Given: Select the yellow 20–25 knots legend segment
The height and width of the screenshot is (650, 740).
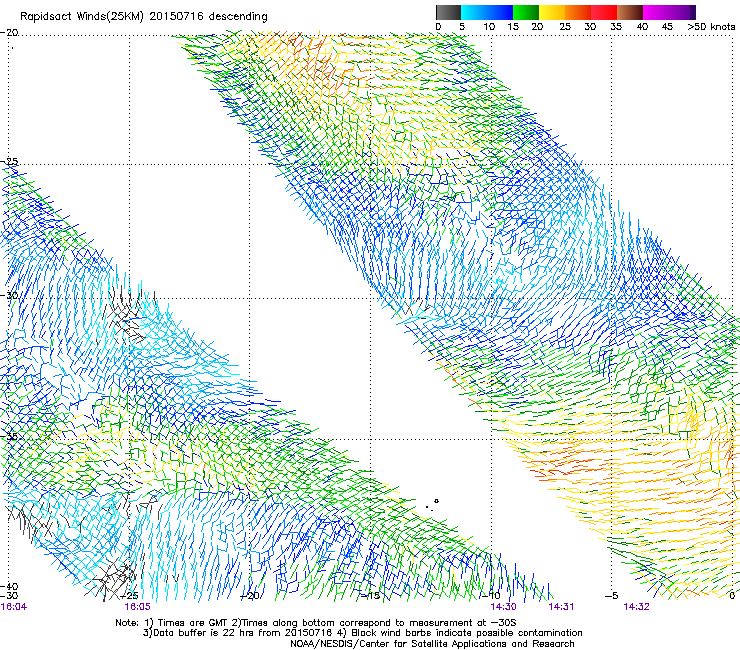Looking at the screenshot, I should pyautogui.click(x=552, y=12).
